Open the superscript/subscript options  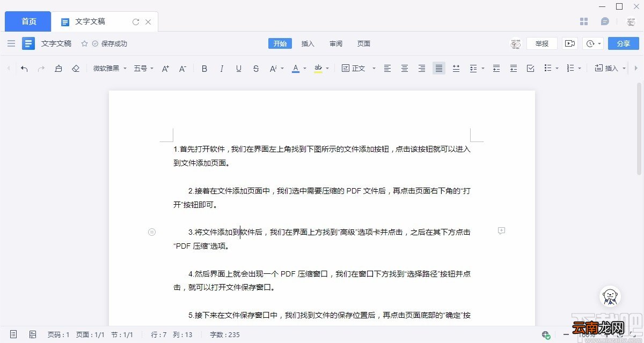[276, 69]
